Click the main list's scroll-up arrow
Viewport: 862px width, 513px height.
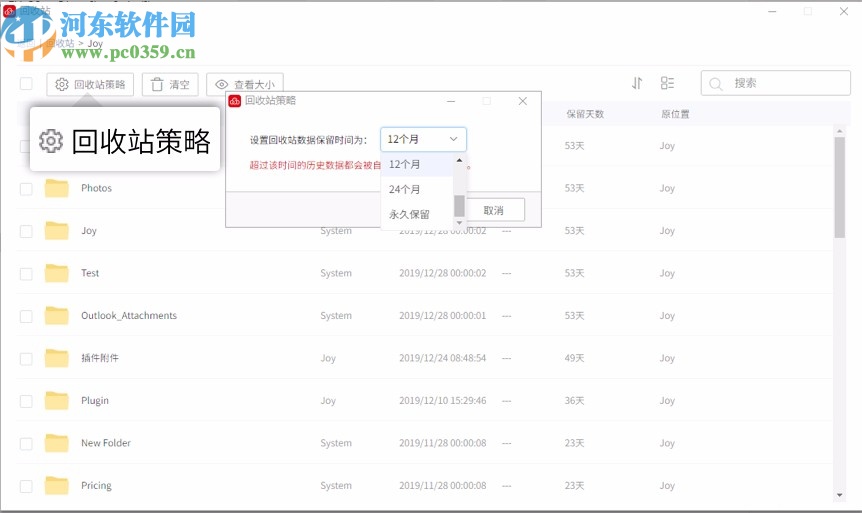coord(839,131)
